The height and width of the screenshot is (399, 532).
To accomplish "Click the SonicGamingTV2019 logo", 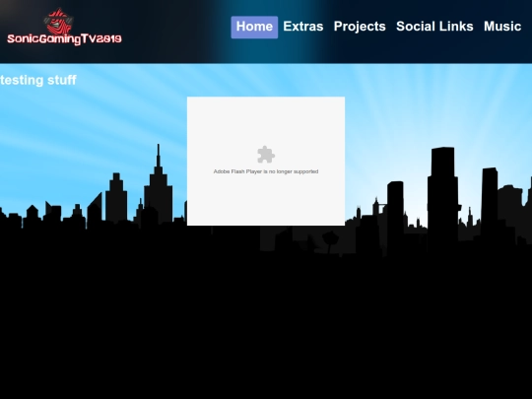I will [64, 27].
